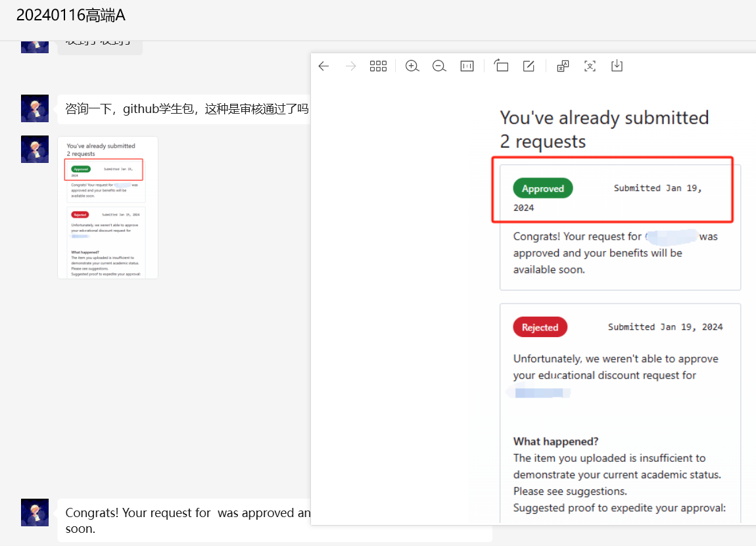Viewport: 756px width, 546px height.
Task: Open the avatar beside the Congrats chat message
Action: (x=35, y=512)
